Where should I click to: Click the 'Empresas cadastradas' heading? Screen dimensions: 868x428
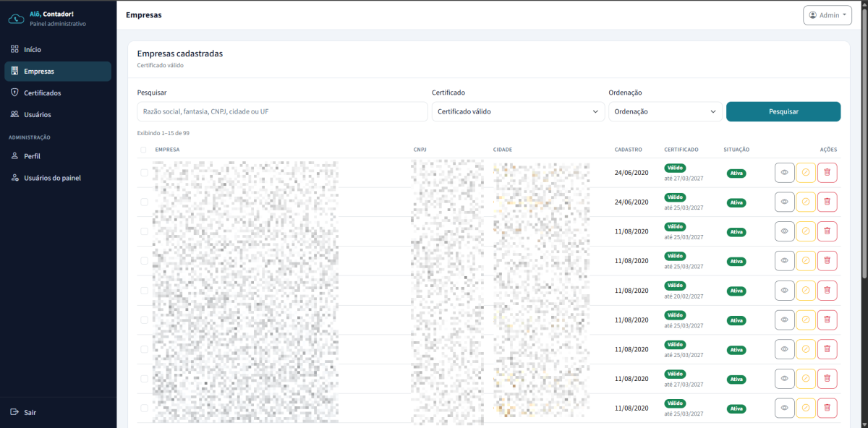[180, 54]
